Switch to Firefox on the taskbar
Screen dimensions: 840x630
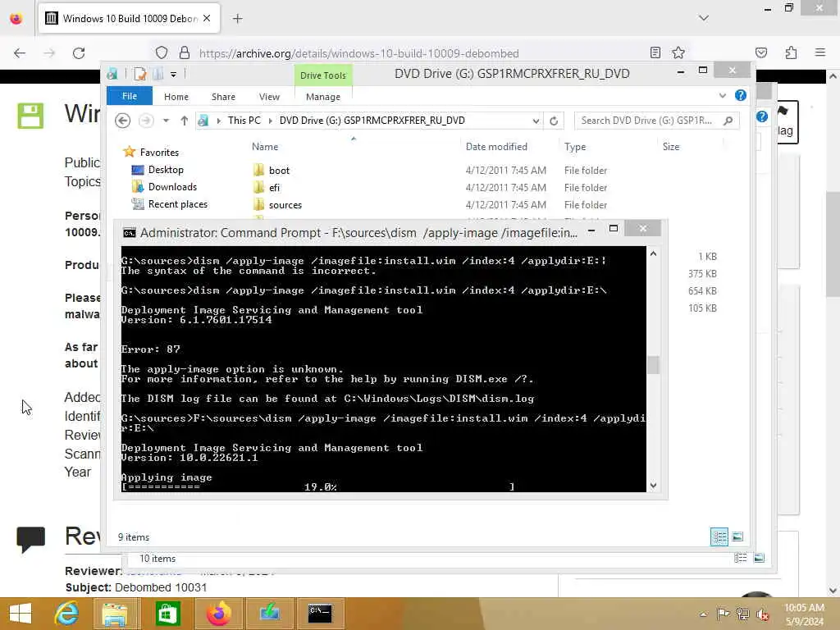pos(218,614)
